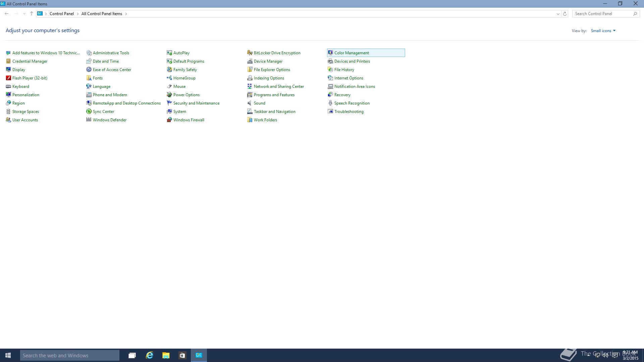This screenshot has width=644, height=362.
Task: Open Add features to Windows 10 Technical Preview
Action: tap(46, 53)
